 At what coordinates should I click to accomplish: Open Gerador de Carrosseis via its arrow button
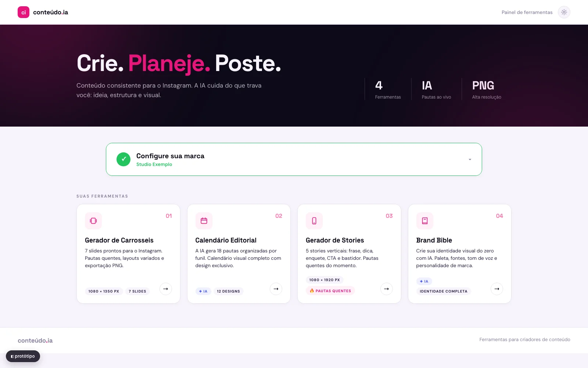pos(166,289)
